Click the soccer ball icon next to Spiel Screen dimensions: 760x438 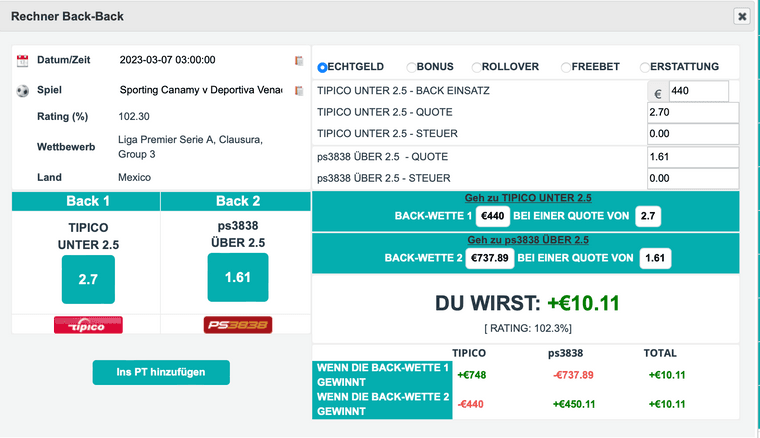point(22,91)
